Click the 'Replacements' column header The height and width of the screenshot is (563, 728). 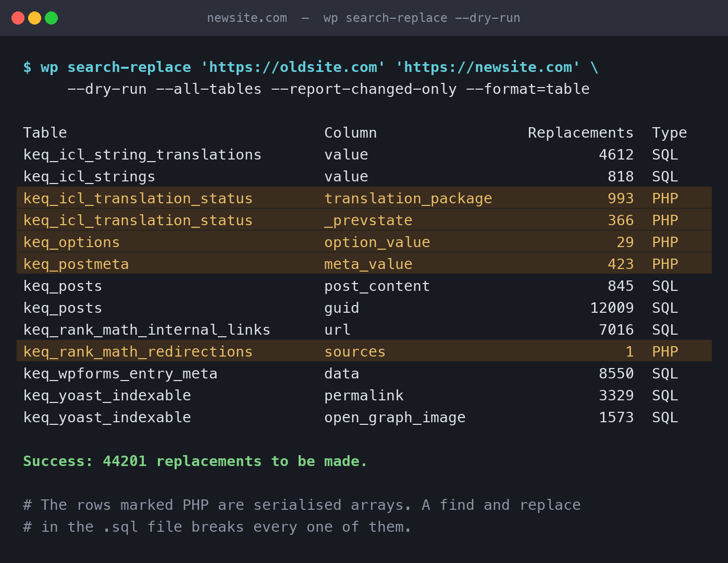click(581, 133)
